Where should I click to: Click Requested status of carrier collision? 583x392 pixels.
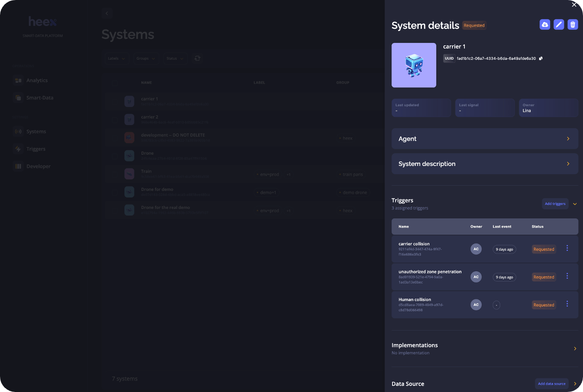click(543, 249)
